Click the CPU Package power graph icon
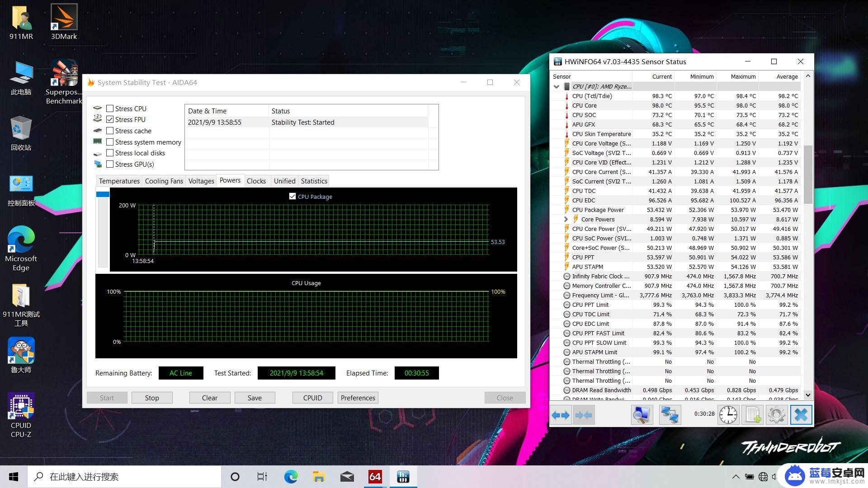This screenshot has height=488, width=868. click(x=292, y=196)
